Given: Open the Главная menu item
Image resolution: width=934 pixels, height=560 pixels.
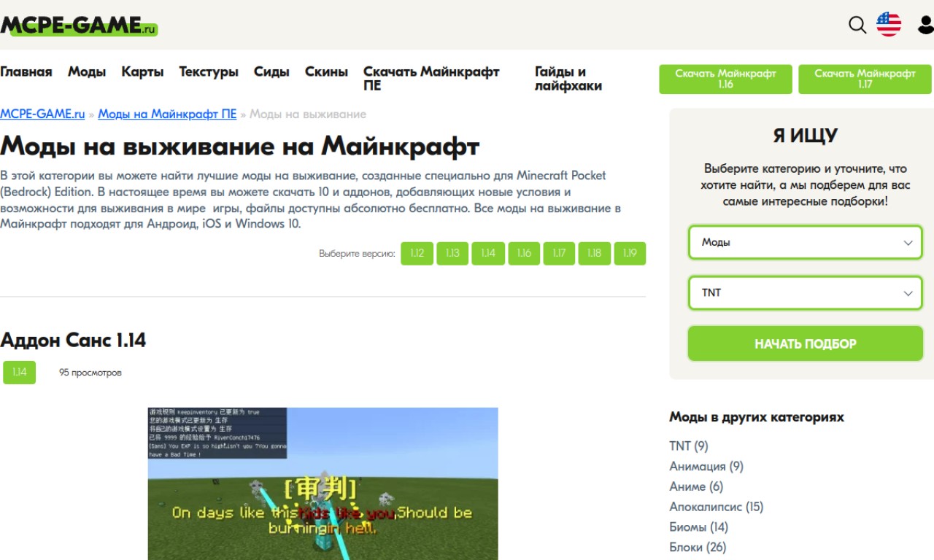Looking at the screenshot, I should (x=26, y=71).
